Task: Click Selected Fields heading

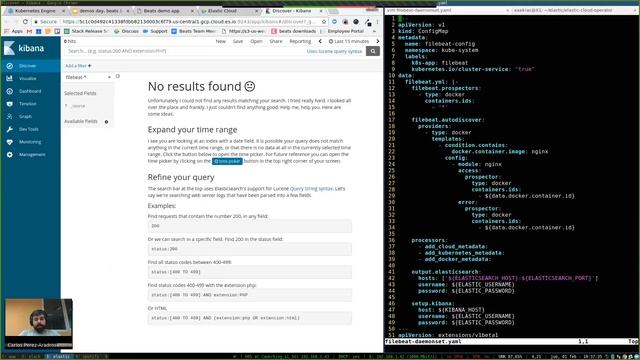Action: click(x=80, y=93)
